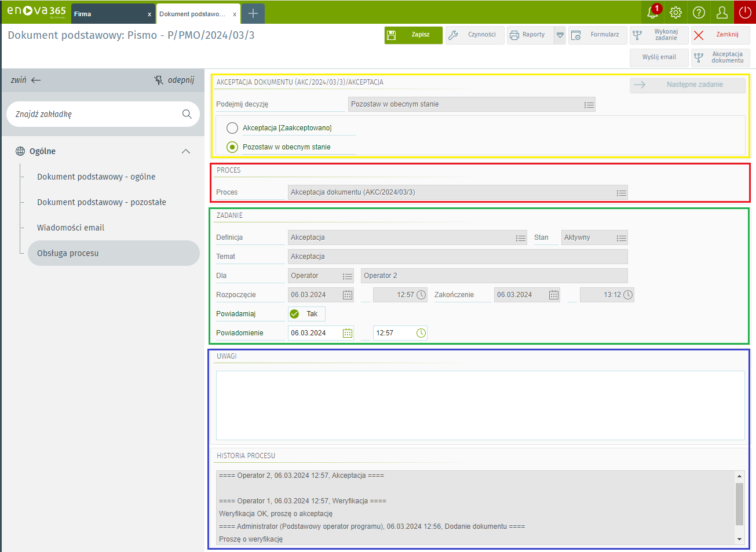Toggle the Powiadamiaj Tak checkbox
The image size is (756, 552).
point(295,314)
